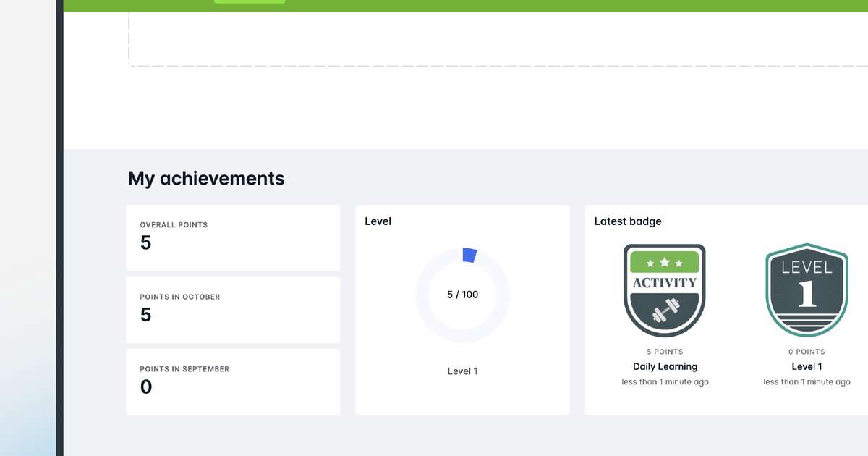Screen dimensions: 868x456
Task: Click the Activity badge shield icon
Action: [x=664, y=290]
